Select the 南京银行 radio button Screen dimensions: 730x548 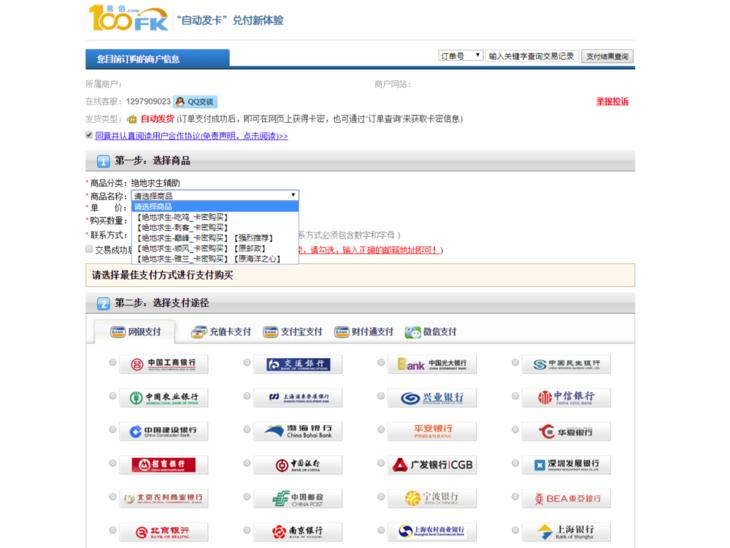tap(247, 530)
